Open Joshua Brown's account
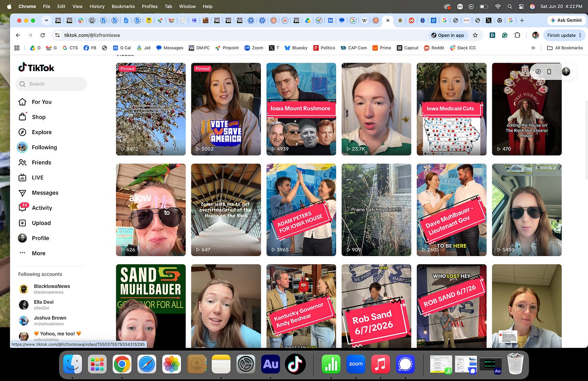Image resolution: width=588 pixels, height=381 pixels. tap(42, 320)
